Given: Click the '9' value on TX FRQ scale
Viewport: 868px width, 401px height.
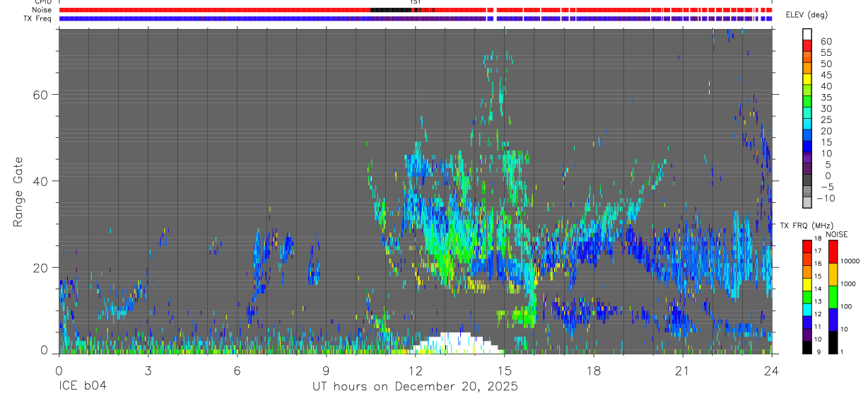Looking at the screenshot, I should (817, 352).
